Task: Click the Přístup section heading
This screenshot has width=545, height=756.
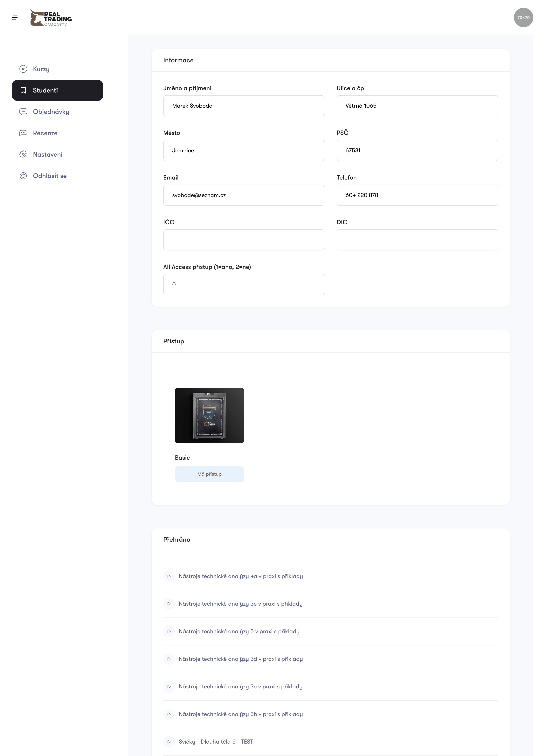Action: (174, 341)
